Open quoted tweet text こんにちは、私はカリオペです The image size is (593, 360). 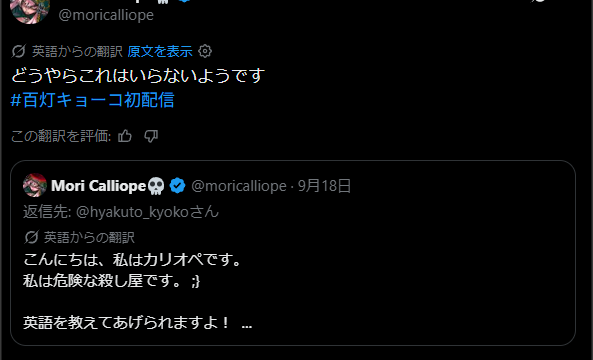tap(132, 260)
